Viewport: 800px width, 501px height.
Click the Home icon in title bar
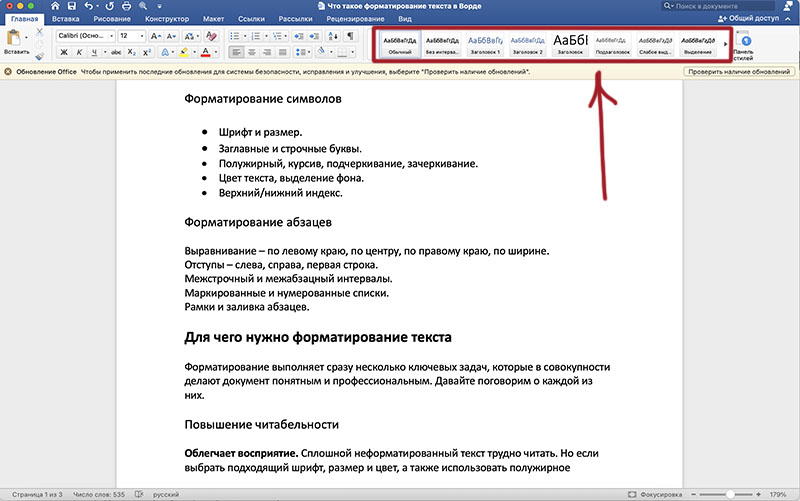click(55, 6)
